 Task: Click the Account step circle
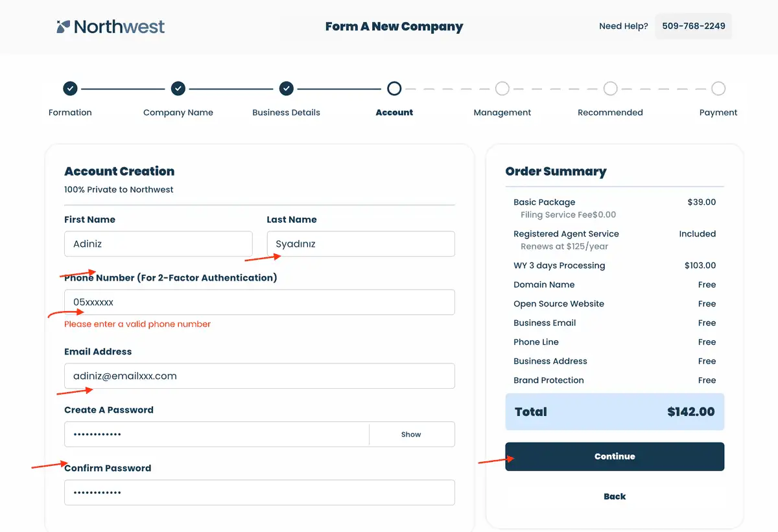[x=394, y=89]
